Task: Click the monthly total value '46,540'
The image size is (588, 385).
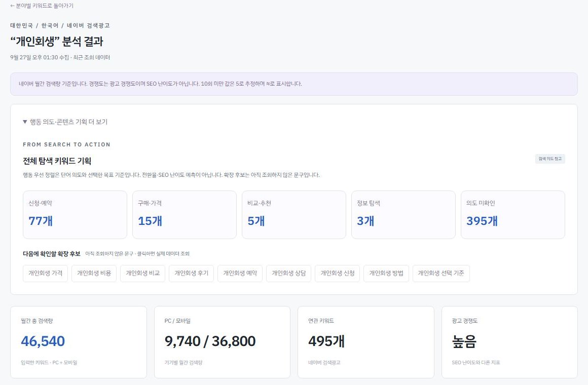Action: (x=43, y=341)
